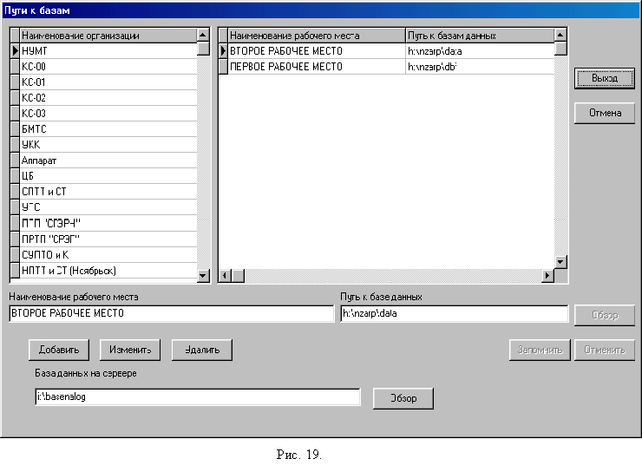Select organization row КС-01
This screenshot has height=472, width=642.
point(109,82)
